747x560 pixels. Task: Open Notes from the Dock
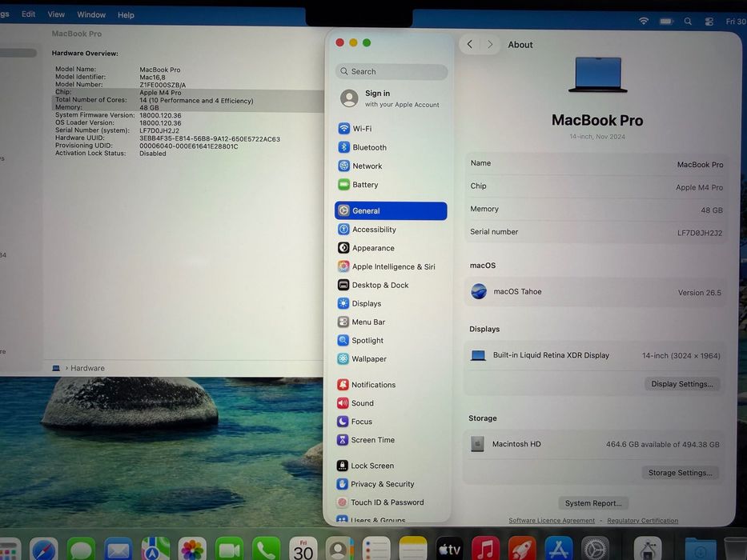[x=412, y=549]
